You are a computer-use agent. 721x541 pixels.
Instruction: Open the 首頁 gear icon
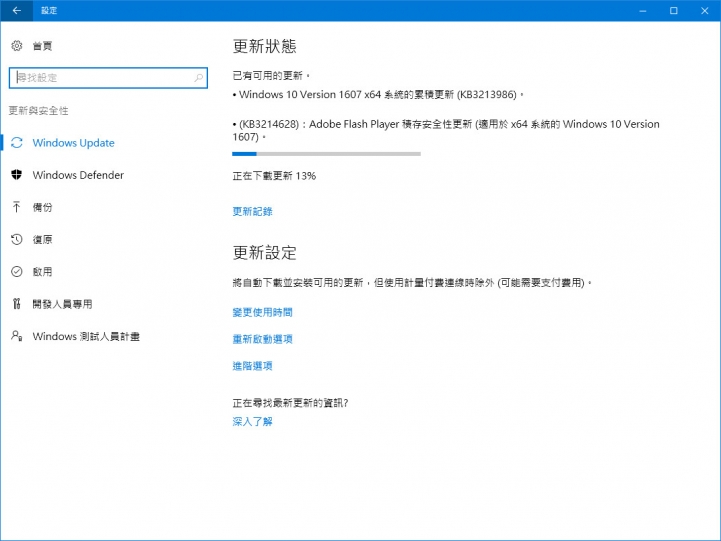pos(17,46)
